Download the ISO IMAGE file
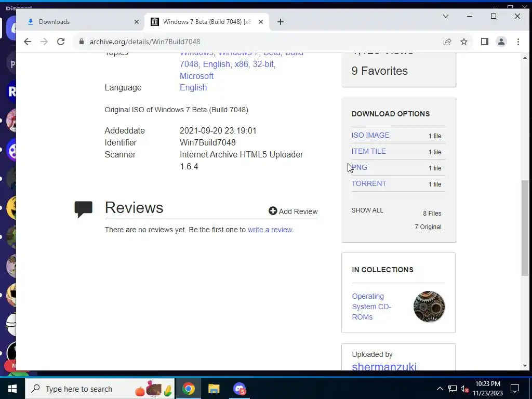 coord(370,135)
